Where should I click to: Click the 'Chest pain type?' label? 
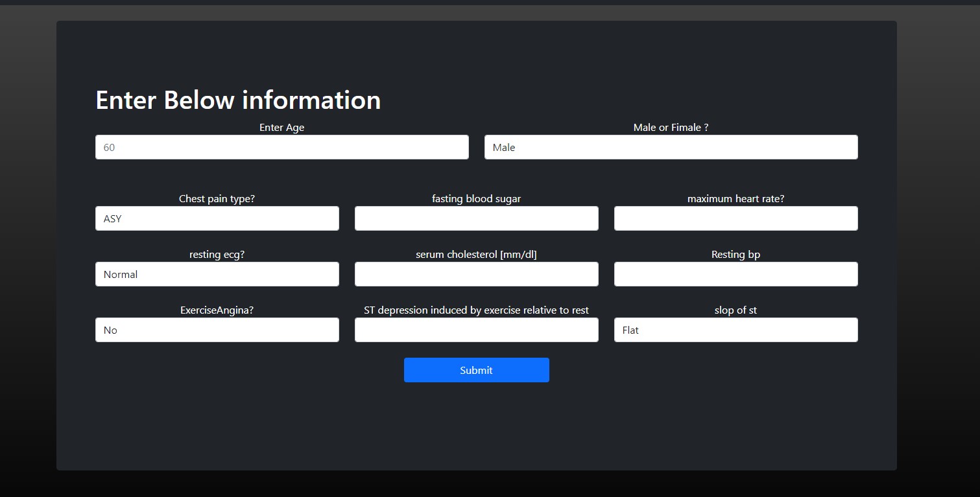217,199
